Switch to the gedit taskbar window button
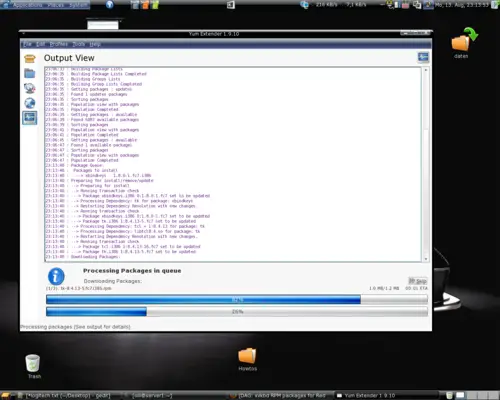 pos(65,395)
